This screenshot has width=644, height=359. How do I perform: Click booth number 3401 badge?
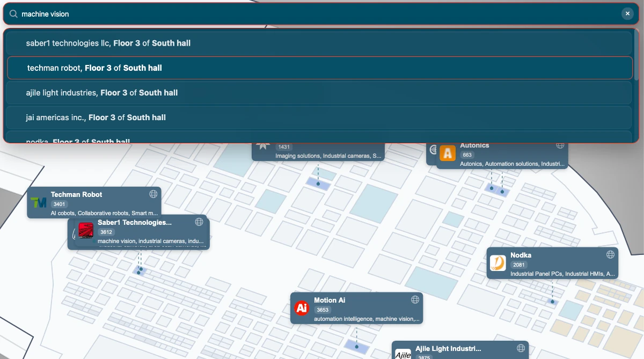tap(60, 204)
